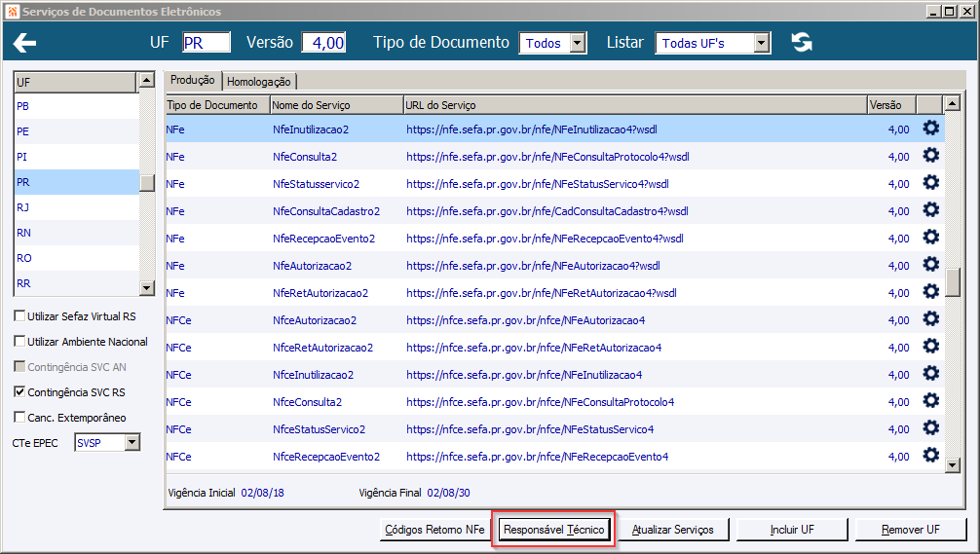The height and width of the screenshot is (554, 980).
Task: Click the URL do Serviço column header
Action: (635, 105)
